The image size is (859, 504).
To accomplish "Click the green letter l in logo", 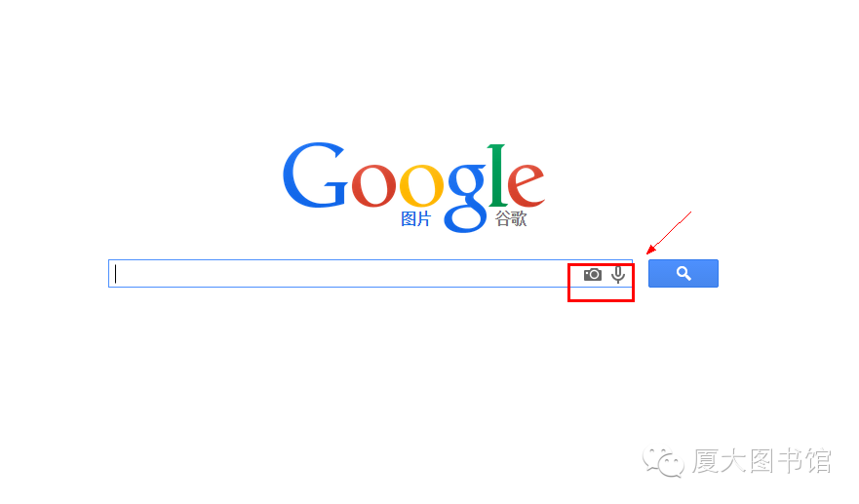I will coord(497,175).
